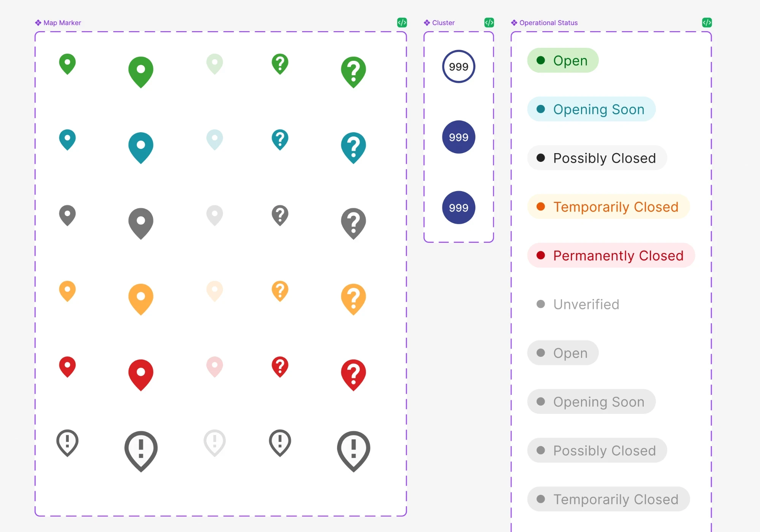Select the large gray filled pin marker

point(141,223)
